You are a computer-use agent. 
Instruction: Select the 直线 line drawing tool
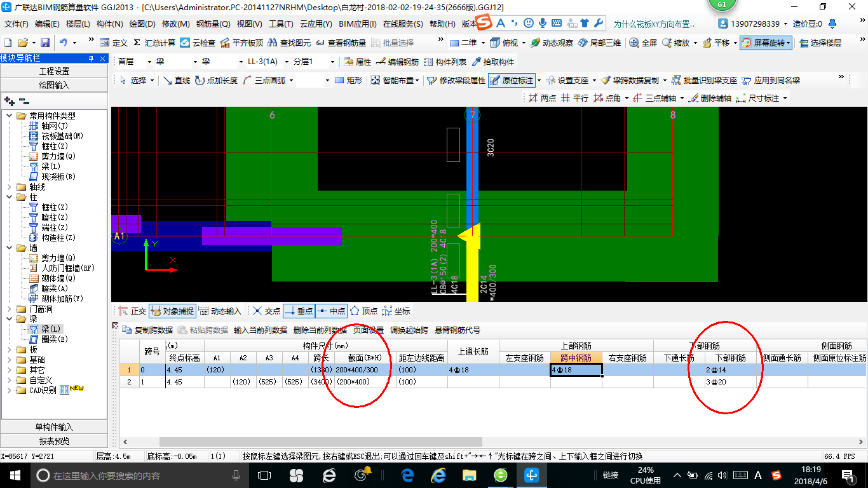(x=177, y=80)
